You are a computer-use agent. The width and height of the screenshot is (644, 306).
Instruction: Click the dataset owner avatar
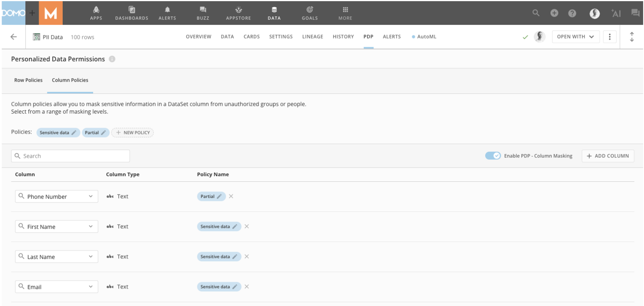pyautogui.click(x=540, y=37)
